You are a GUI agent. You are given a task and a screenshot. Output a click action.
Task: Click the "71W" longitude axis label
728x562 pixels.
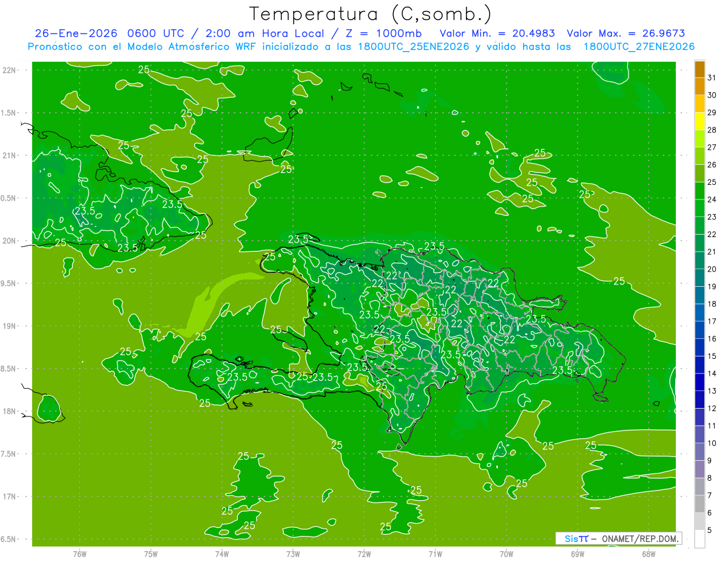435,554
